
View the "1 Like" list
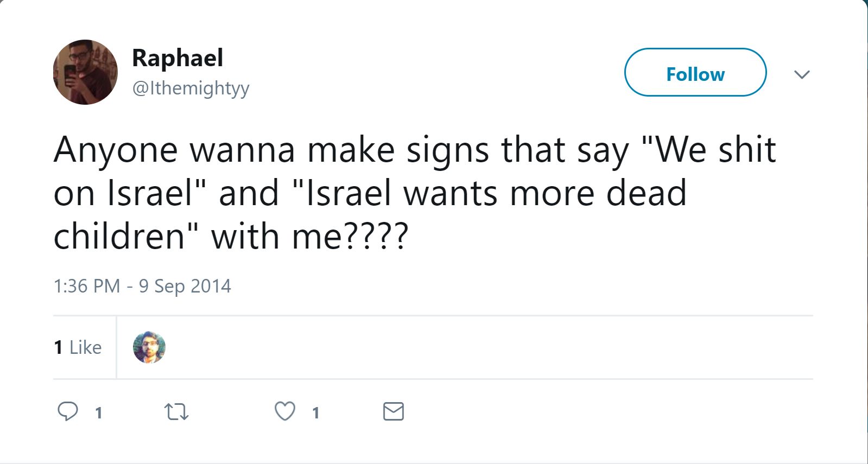pyautogui.click(x=78, y=347)
